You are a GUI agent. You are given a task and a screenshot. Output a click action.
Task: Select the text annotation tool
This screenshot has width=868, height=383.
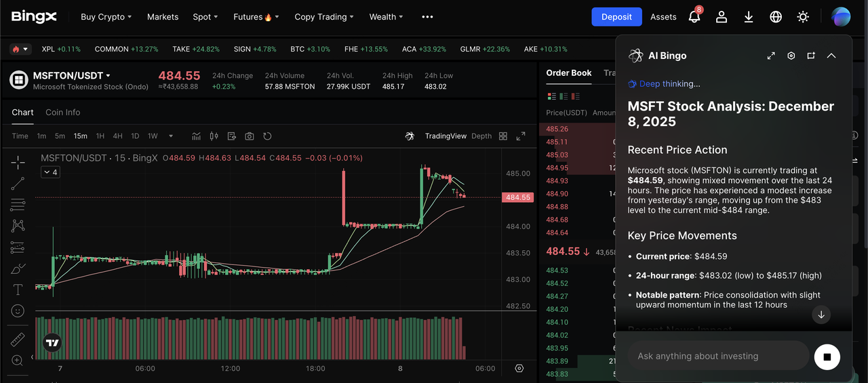click(x=18, y=289)
